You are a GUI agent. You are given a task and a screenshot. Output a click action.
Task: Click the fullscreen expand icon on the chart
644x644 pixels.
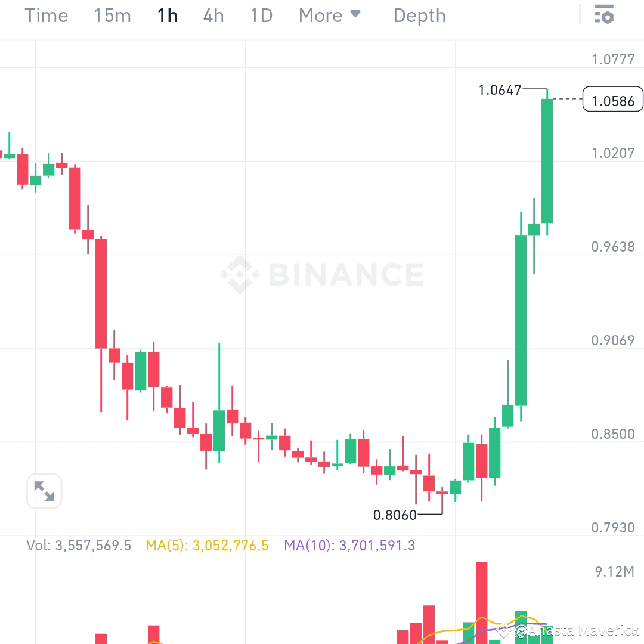(44, 491)
